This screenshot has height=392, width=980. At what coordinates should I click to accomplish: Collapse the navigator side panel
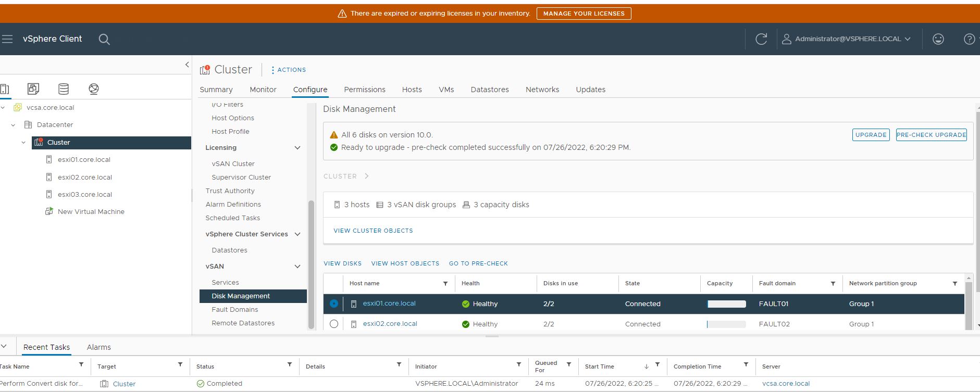(x=187, y=65)
